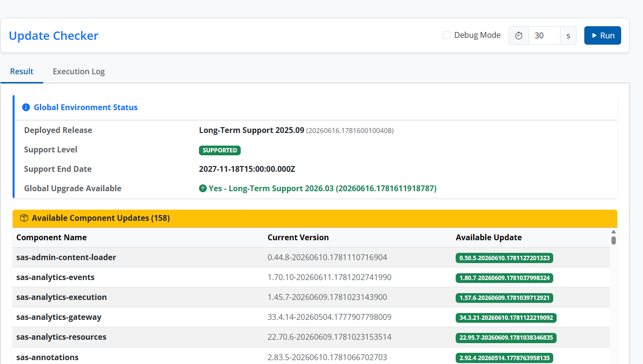Click the Support End Date label
Viewport: 643px width, 364px height.
(x=58, y=169)
